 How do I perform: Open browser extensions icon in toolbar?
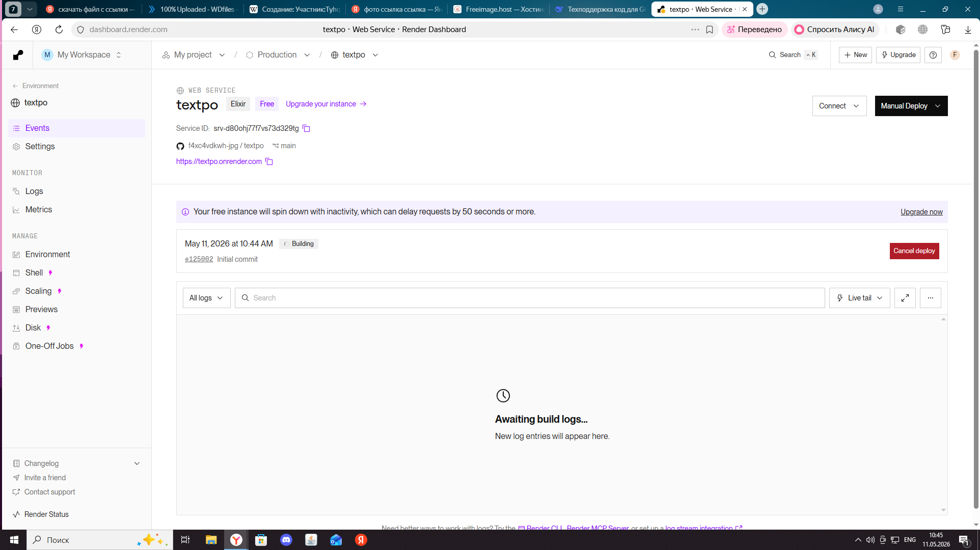(x=945, y=30)
